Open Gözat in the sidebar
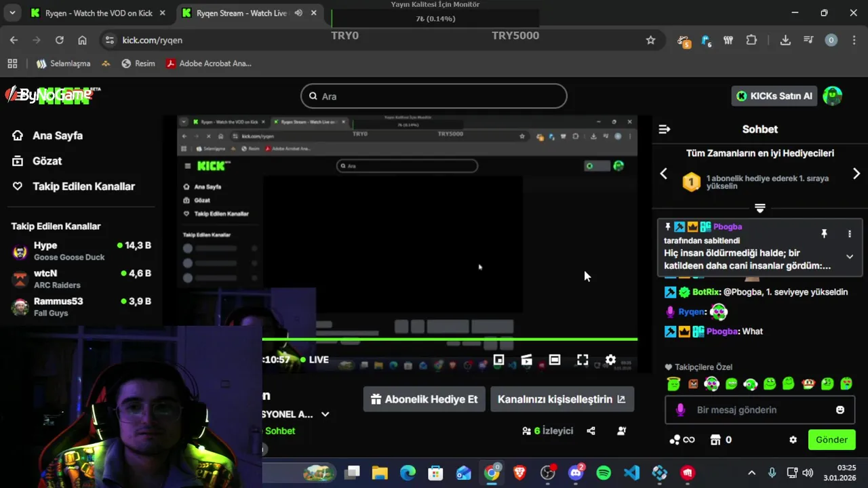 pos(37,161)
